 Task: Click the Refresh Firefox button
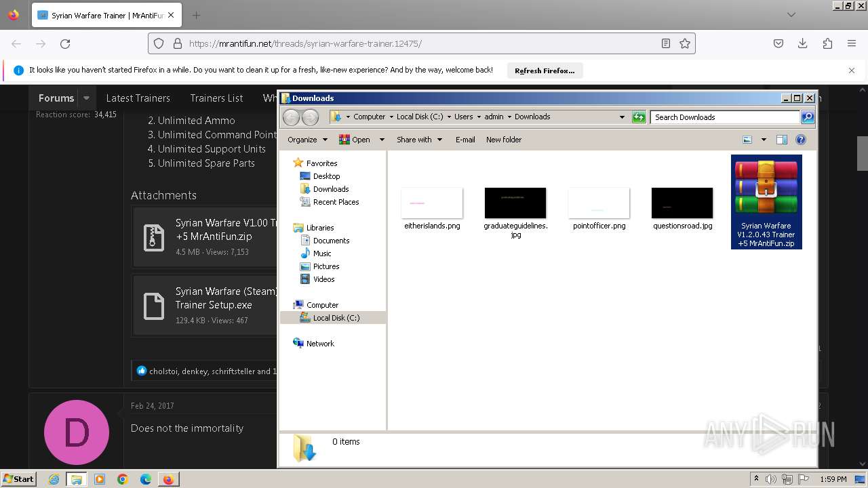tap(545, 70)
